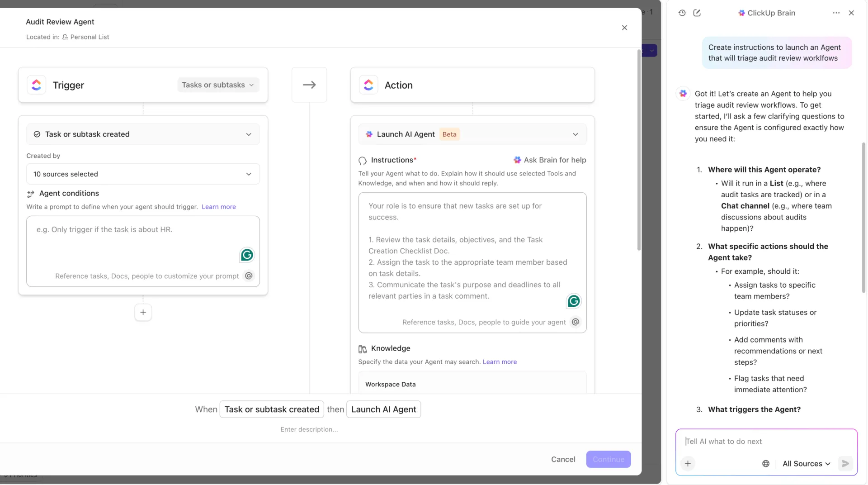Click Ask Brain for help
The image size is (868, 485).
pos(549,160)
